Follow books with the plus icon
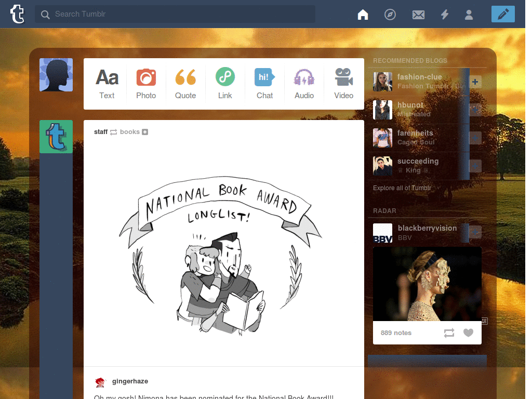The image size is (532, 399). coord(145,132)
